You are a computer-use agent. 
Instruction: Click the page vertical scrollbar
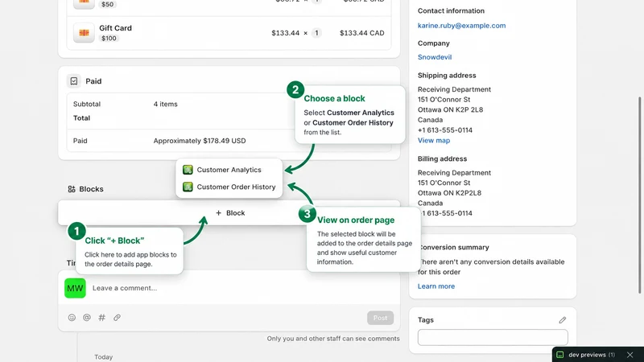click(x=639, y=195)
